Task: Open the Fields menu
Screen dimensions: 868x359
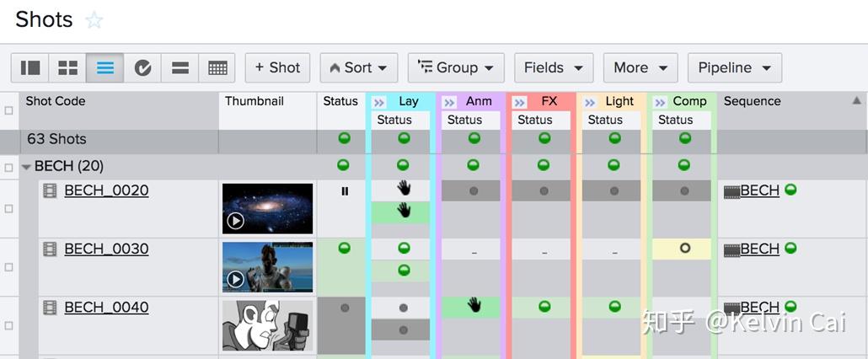Action: coord(553,68)
